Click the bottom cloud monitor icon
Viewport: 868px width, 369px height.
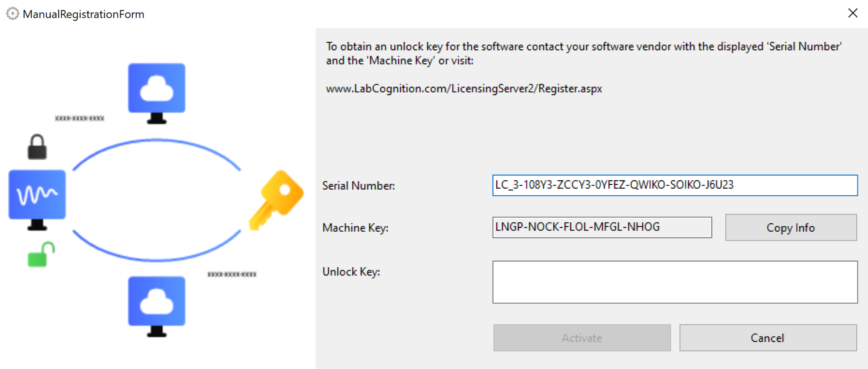coord(157,305)
